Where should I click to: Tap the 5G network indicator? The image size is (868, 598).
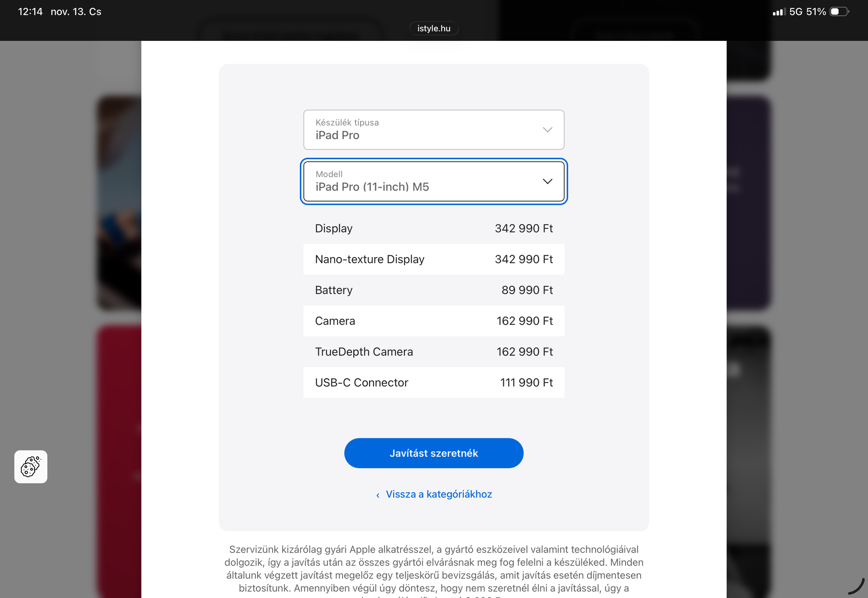click(x=796, y=12)
